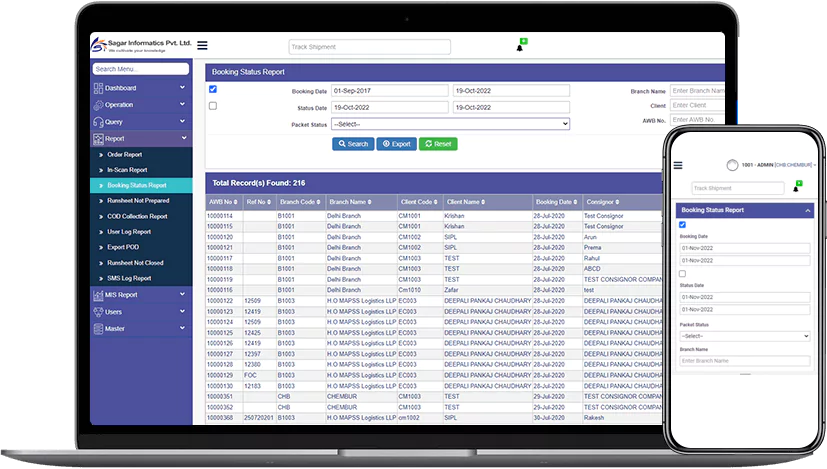Open the Packet Status dropdown
Image resolution: width=827 pixels, height=469 pixels.
pos(450,124)
